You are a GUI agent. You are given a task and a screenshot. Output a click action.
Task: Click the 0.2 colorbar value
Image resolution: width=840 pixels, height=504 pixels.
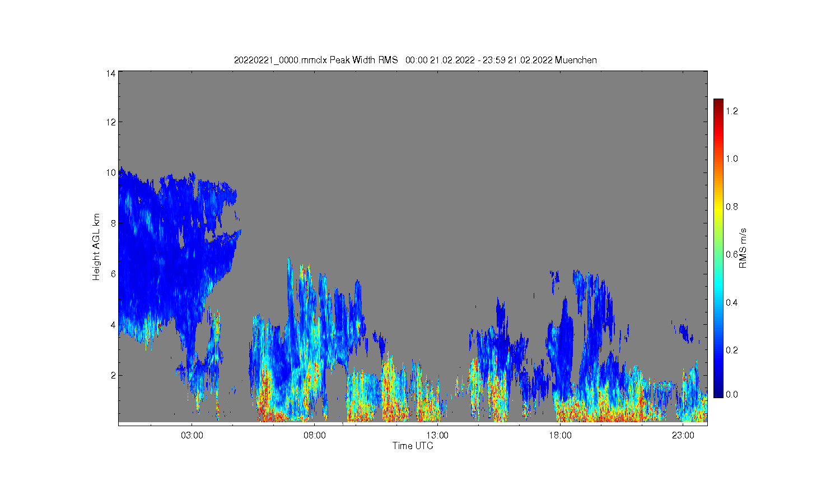[x=732, y=350]
